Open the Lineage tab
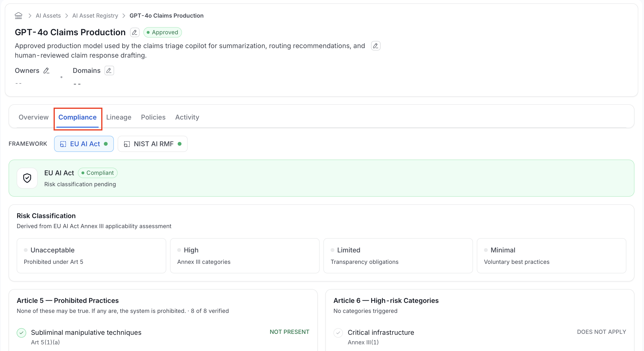 119,117
